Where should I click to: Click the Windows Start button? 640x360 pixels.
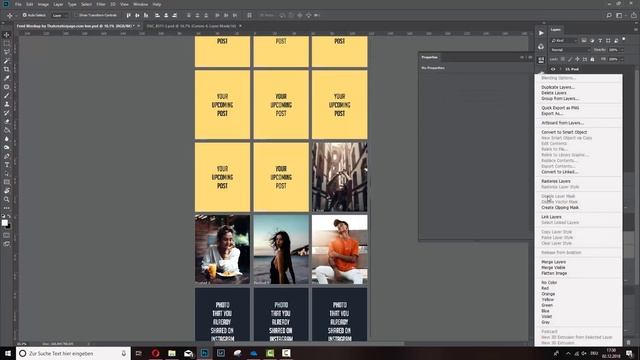(8, 353)
